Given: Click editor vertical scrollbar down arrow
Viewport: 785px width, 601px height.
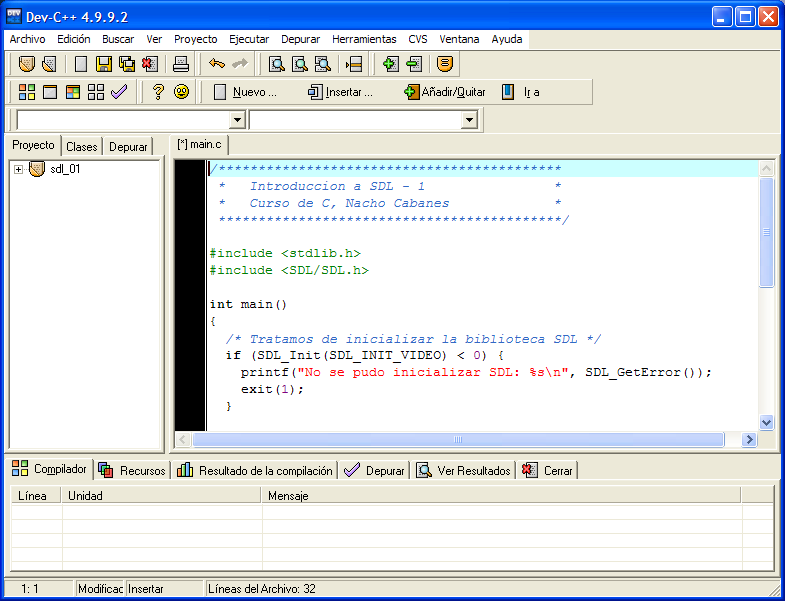Looking at the screenshot, I should pyautogui.click(x=766, y=422).
